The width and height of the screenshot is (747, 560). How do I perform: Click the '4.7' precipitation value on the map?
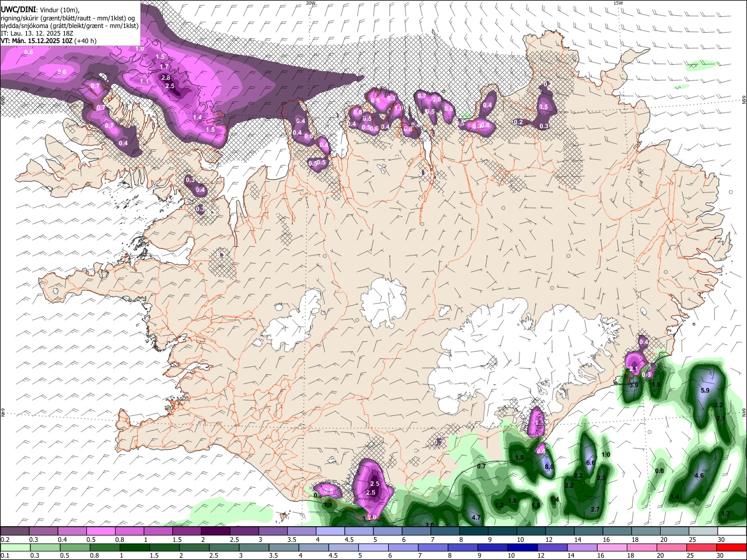point(476,517)
